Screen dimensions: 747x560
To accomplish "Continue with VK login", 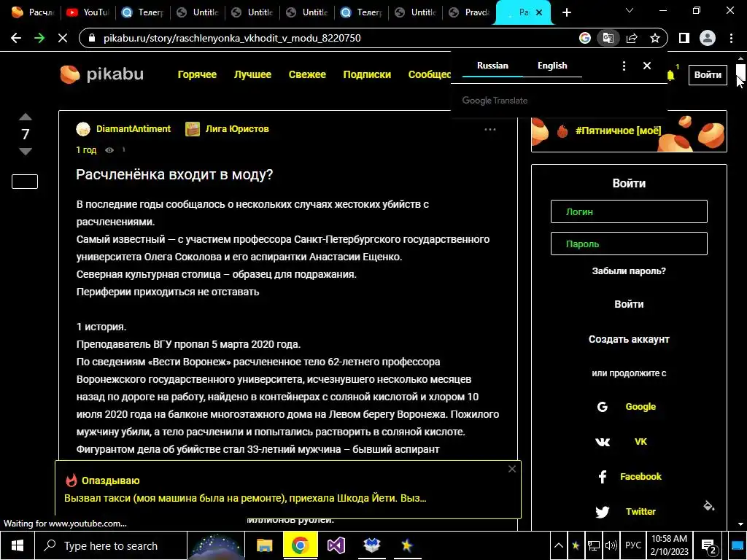I will (640, 441).
